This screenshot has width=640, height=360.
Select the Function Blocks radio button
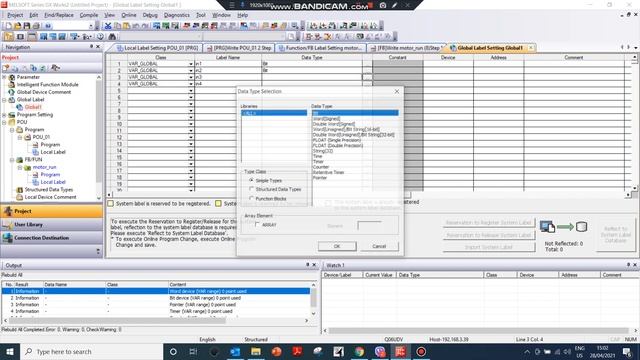click(x=251, y=198)
